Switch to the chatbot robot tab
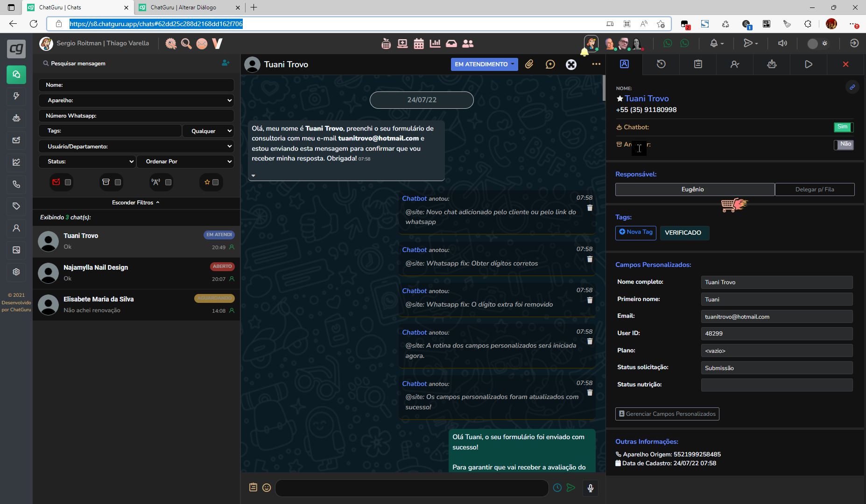The height and width of the screenshot is (504, 866). click(x=772, y=64)
